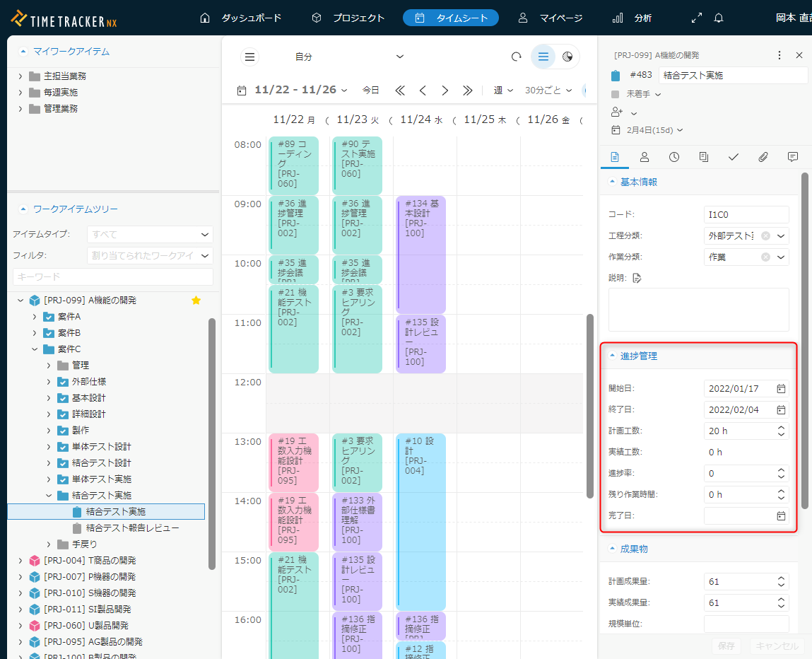Screen dimensions: 812x659
Task: Click the 今日 button
Action: click(371, 90)
